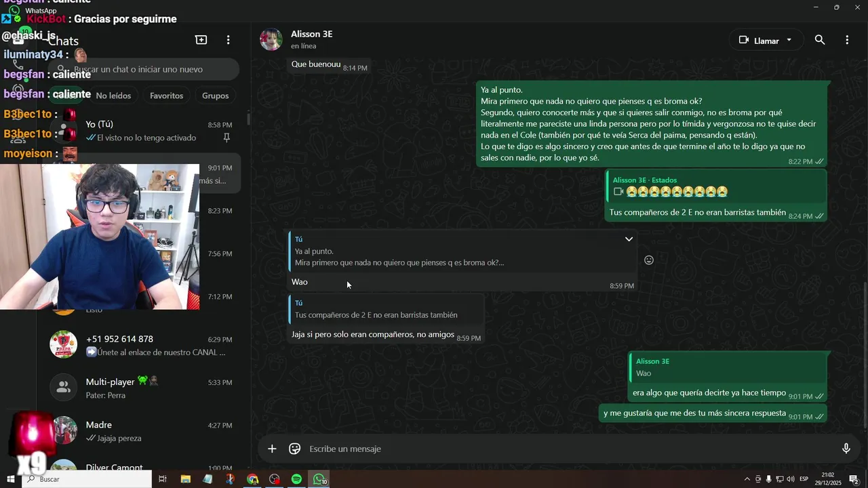The image size is (868, 488).
Task: Open Alisson 3E contact info name
Action: point(311,34)
